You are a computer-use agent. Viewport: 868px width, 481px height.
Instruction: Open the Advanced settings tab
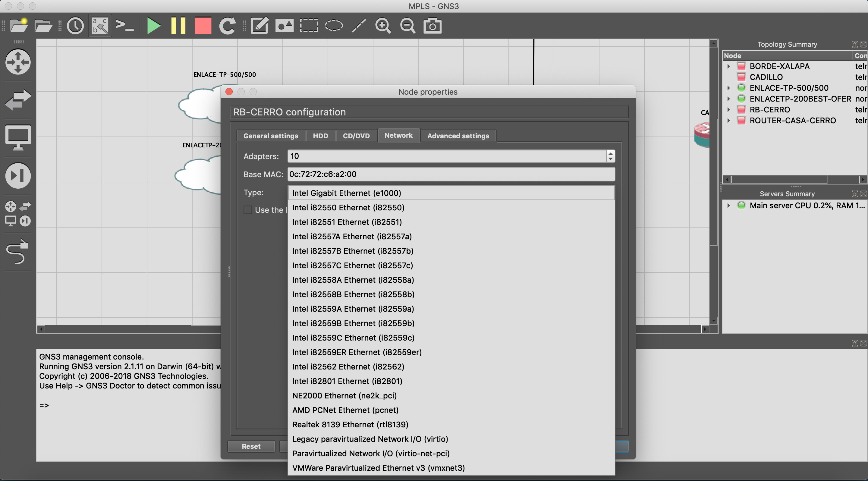(458, 136)
